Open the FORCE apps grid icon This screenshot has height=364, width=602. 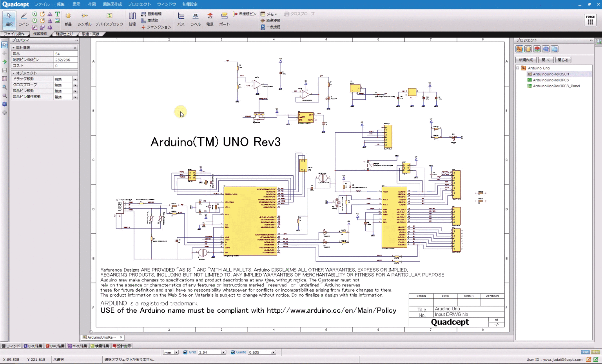[590, 20]
